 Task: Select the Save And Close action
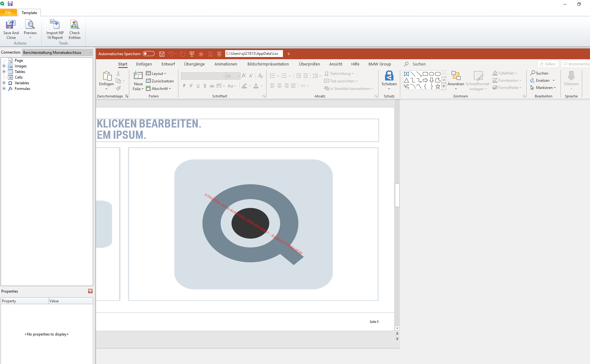(x=11, y=30)
